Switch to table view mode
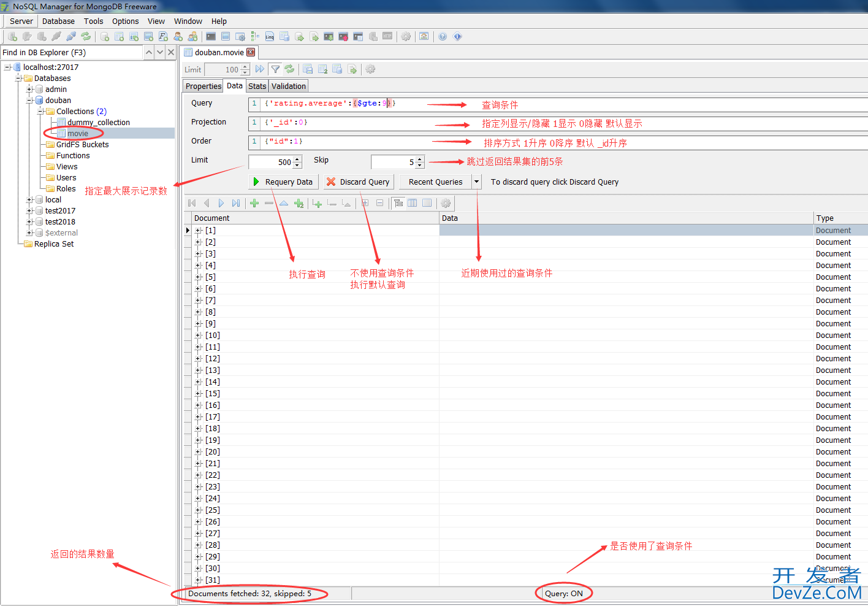The image size is (868, 606). pyautogui.click(x=413, y=203)
